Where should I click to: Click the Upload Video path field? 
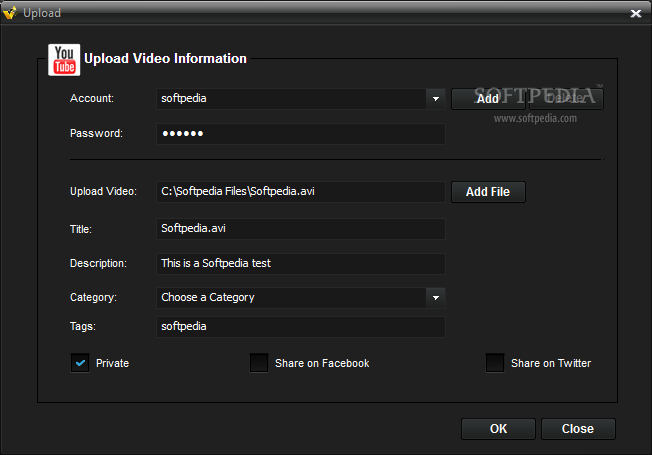301,192
